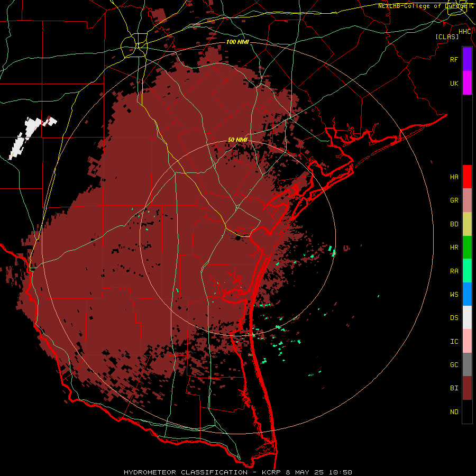Click the RA light green legend swatch
476x476 pixels.
pos(467,271)
